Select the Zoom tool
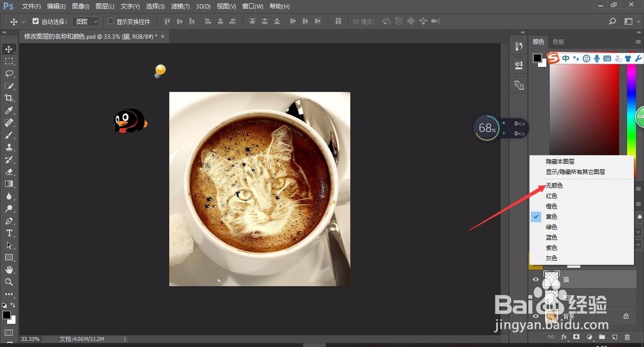The height and width of the screenshot is (347, 644). coord(8,282)
